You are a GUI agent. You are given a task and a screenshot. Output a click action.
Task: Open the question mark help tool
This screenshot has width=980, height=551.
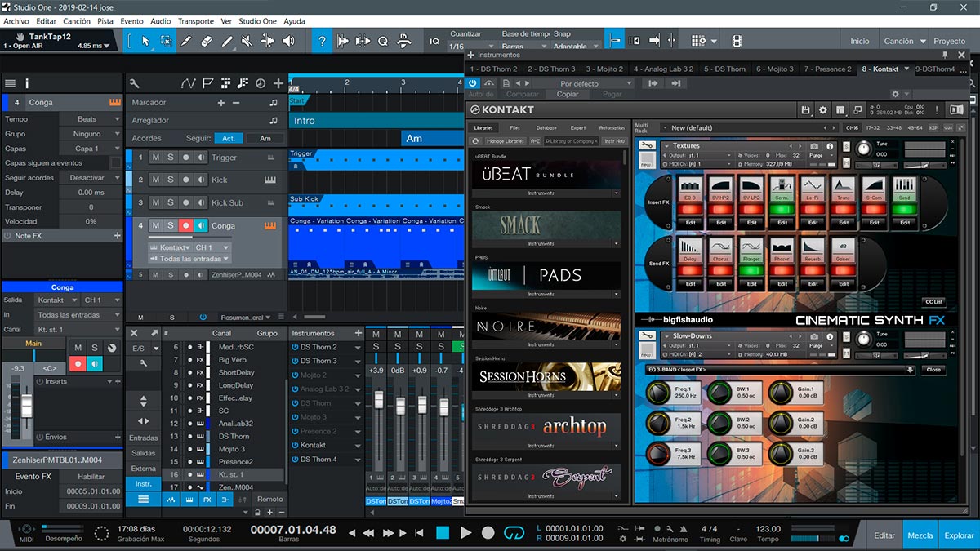(x=323, y=41)
